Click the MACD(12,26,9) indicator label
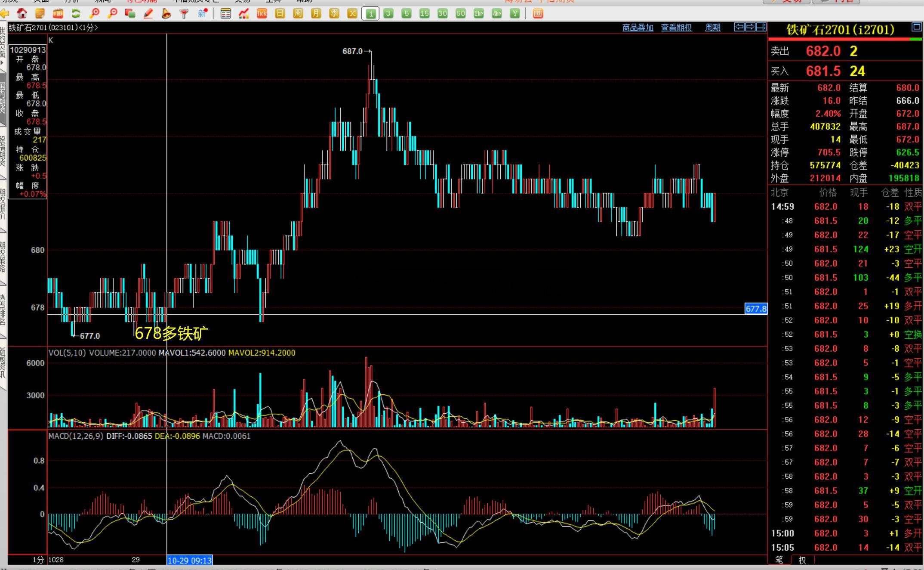Image resolution: width=924 pixels, height=570 pixels. 76,436
